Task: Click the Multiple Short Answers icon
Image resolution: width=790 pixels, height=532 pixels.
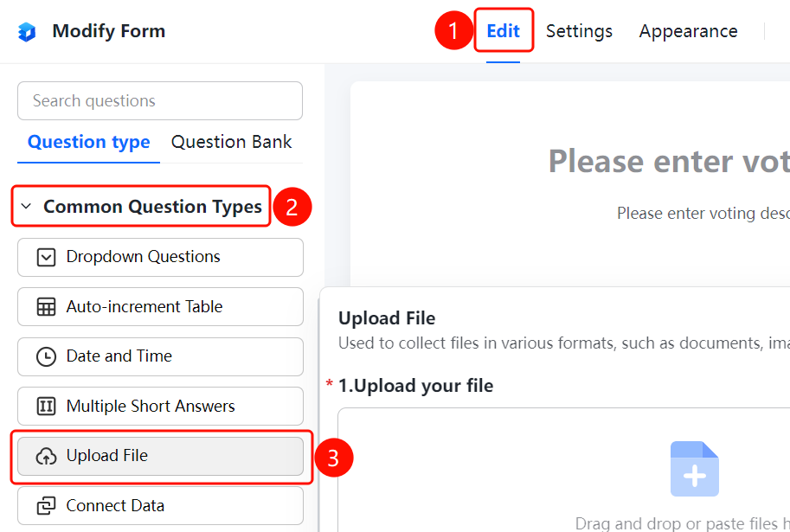Action: click(x=46, y=406)
